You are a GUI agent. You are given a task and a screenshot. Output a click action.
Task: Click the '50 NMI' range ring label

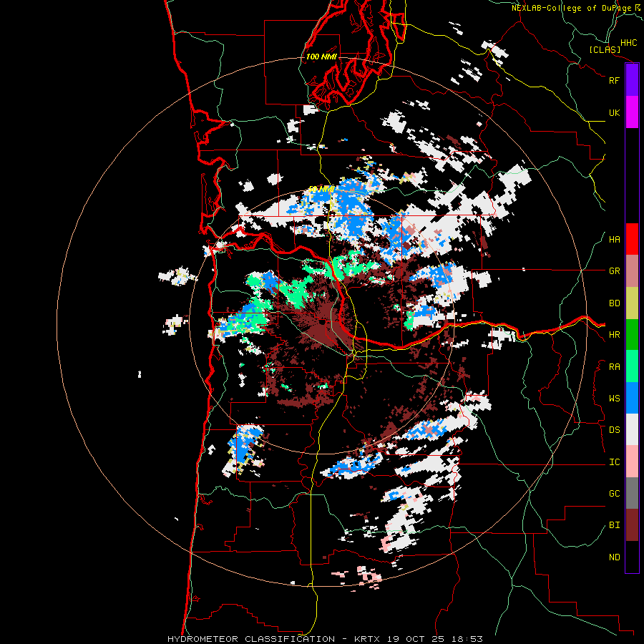tap(321, 190)
